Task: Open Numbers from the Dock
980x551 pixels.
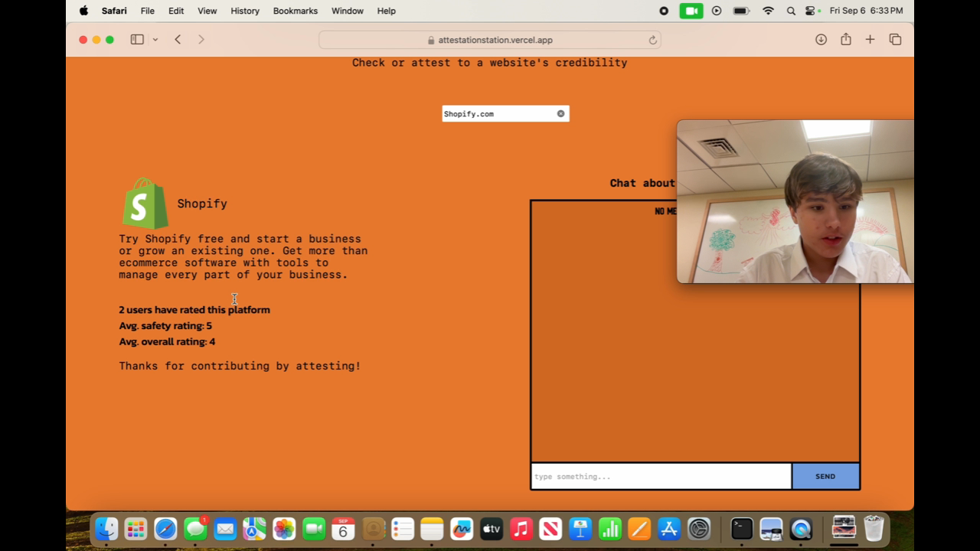Action: [609, 529]
